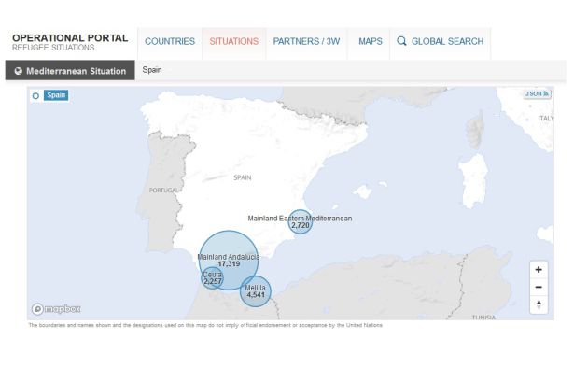
Task: Click the Spain breadcrumb text
Action: pos(152,70)
